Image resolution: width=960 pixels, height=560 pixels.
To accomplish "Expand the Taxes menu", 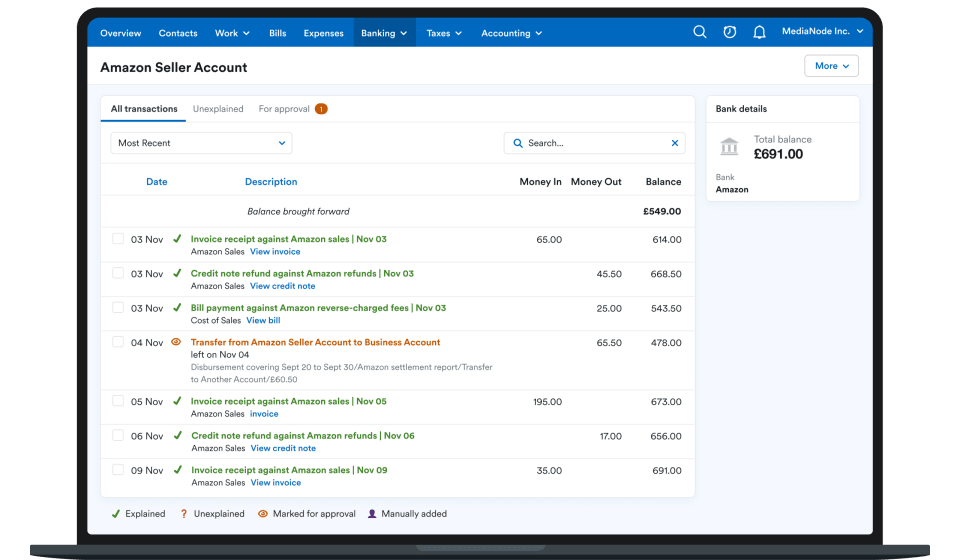I will pyautogui.click(x=444, y=33).
